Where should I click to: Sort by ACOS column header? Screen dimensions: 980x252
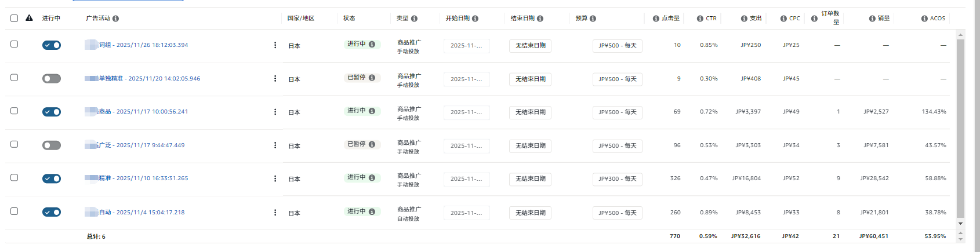coord(937,19)
